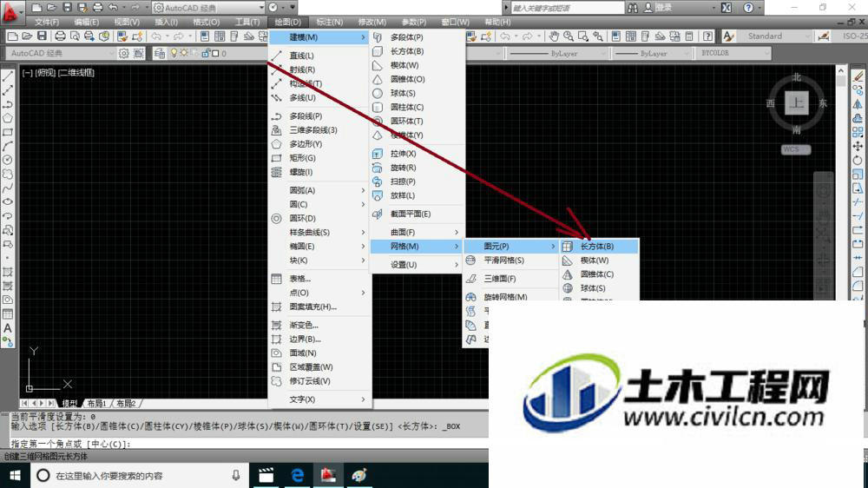Select the Table tool in left toolbar
Image resolution: width=868 pixels, height=488 pixels.
coord(8,314)
